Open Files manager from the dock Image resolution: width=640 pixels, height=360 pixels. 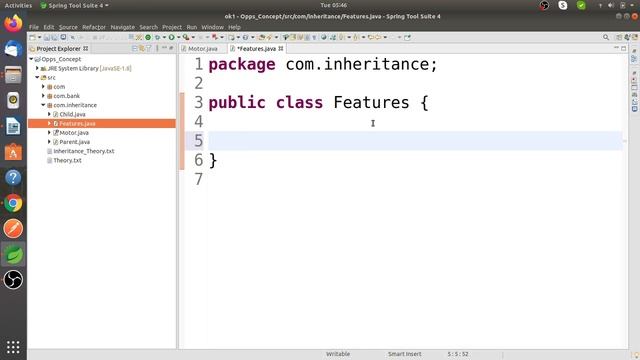coord(13,75)
